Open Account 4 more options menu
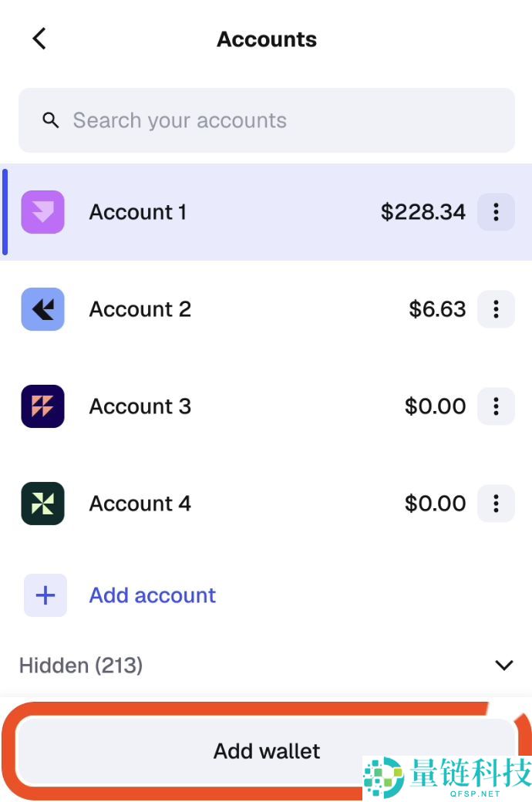Screen dimensions: 532x802 [496, 504]
